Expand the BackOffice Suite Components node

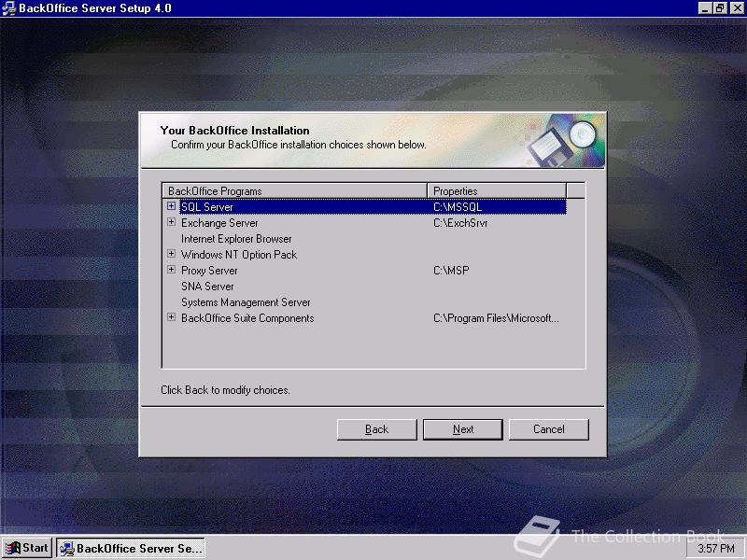171,317
